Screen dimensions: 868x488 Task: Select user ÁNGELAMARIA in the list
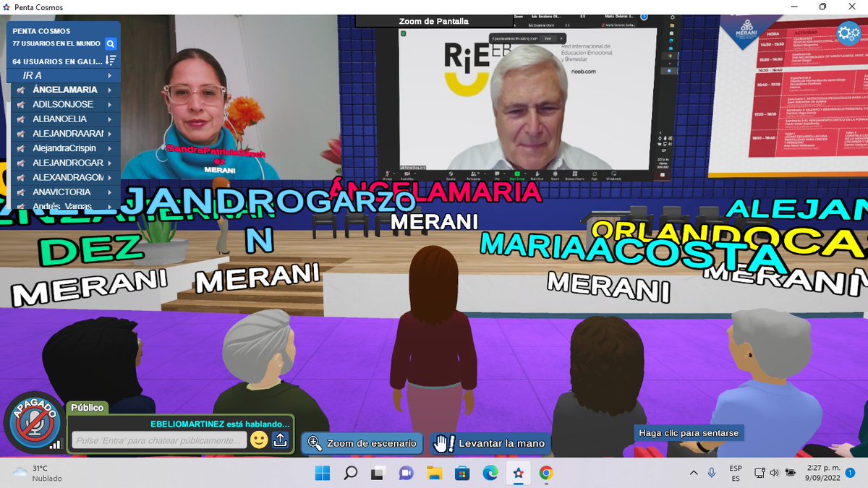(x=65, y=90)
